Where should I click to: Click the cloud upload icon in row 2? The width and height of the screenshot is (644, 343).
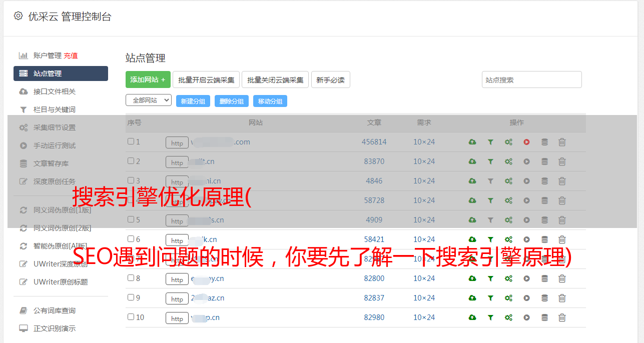pyautogui.click(x=472, y=161)
